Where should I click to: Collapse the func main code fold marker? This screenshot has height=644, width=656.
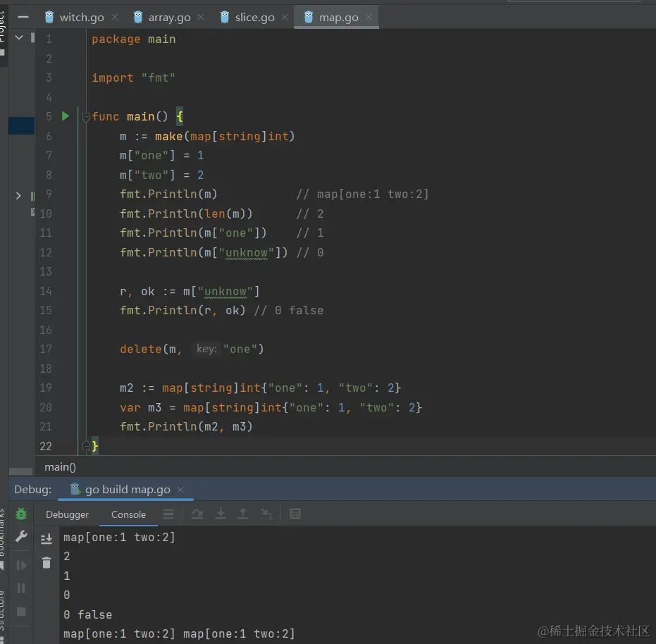[x=86, y=117]
